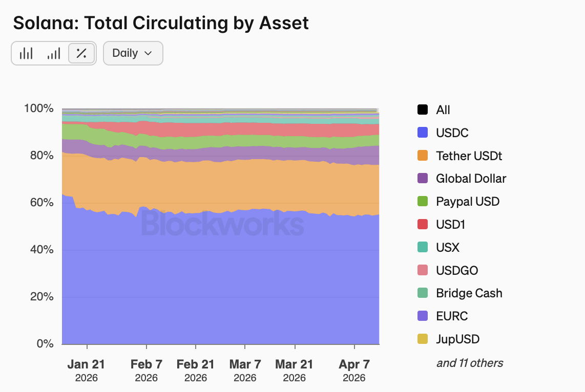This screenshot has width=585, height=392.
Task: Hide the USX series from the chart
Action: coord(445,247)
